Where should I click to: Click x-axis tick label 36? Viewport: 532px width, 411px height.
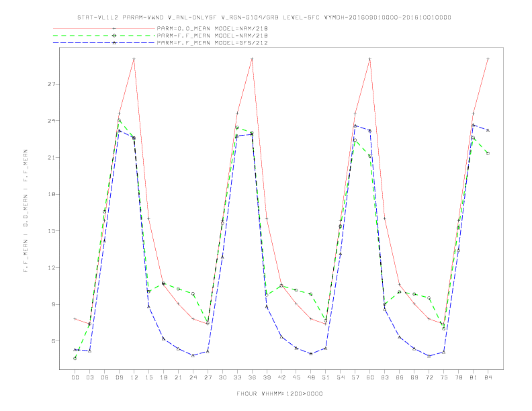coord(252,377)
